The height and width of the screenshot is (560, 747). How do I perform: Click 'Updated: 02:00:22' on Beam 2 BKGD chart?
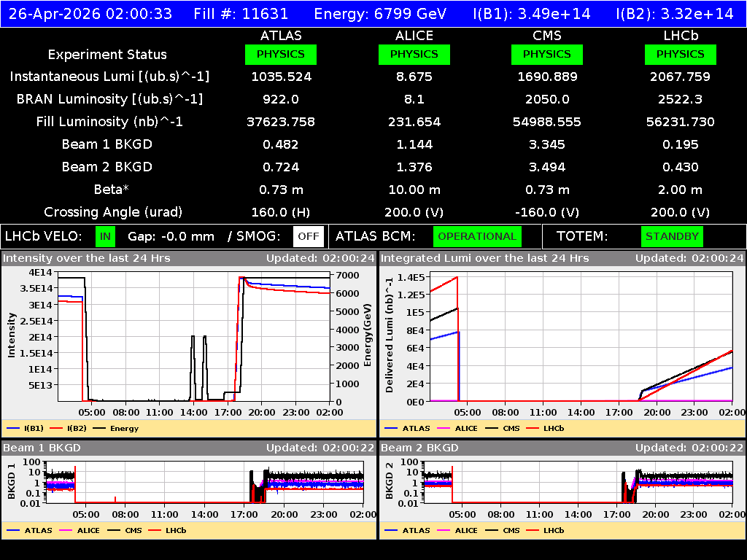point(689,448)
